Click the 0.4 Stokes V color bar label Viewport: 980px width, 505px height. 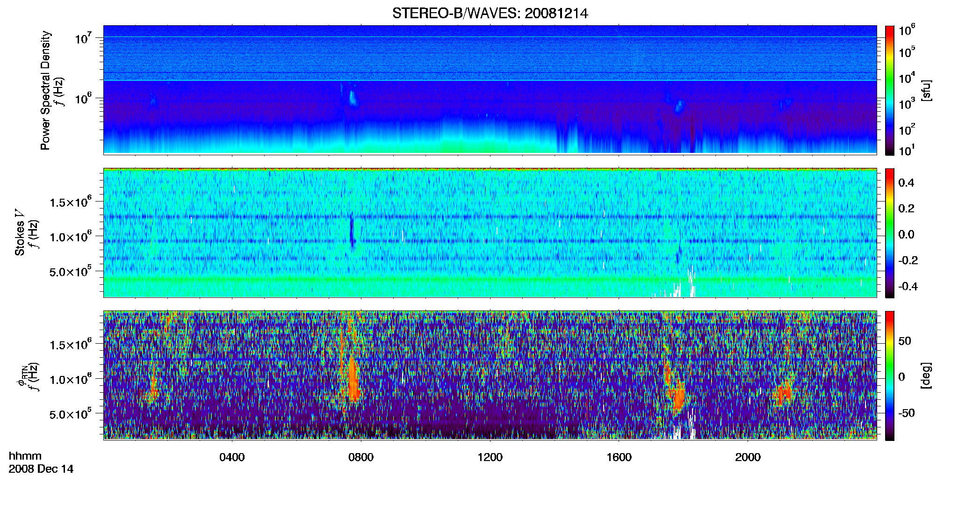(x=906, y=183)
